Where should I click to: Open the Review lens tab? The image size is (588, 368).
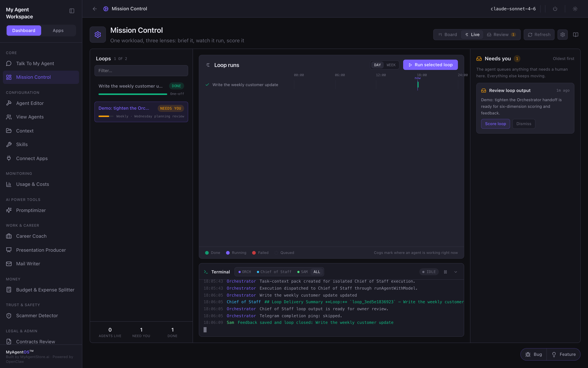[x=501, y=35]
